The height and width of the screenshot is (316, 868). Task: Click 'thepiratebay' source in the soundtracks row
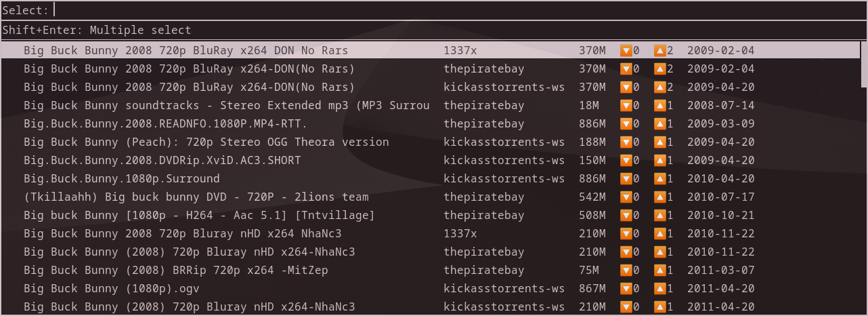[484, 105]
